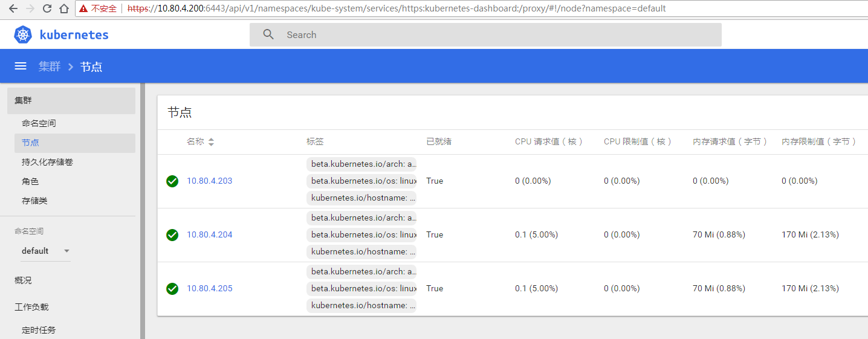Open node 10.80.4.204 details link

click(x=209, y=235)
